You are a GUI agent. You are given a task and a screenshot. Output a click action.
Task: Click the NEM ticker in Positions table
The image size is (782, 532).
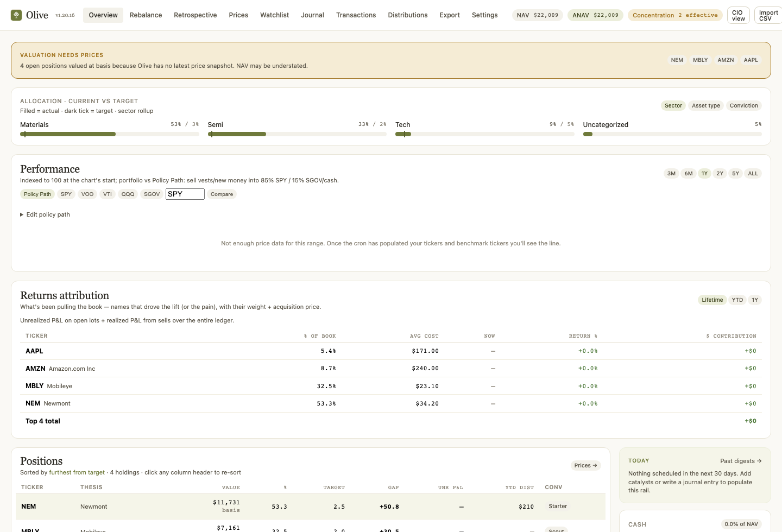pos(29,506)
